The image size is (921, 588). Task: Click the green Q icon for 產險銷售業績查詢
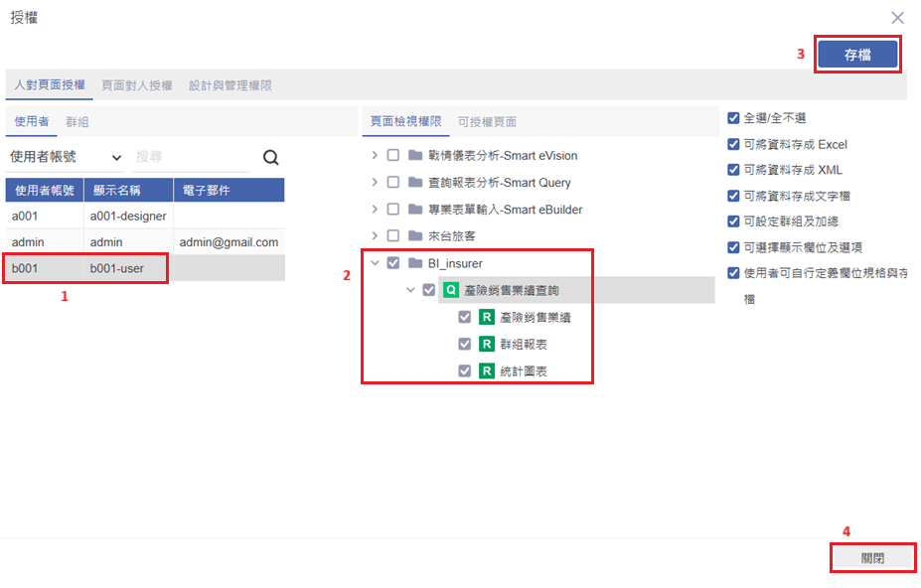450,290
